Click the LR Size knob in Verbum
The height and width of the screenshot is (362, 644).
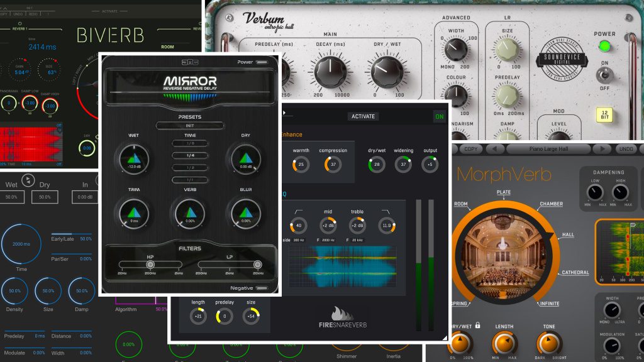pyautogui.click(x=508, y=49)
